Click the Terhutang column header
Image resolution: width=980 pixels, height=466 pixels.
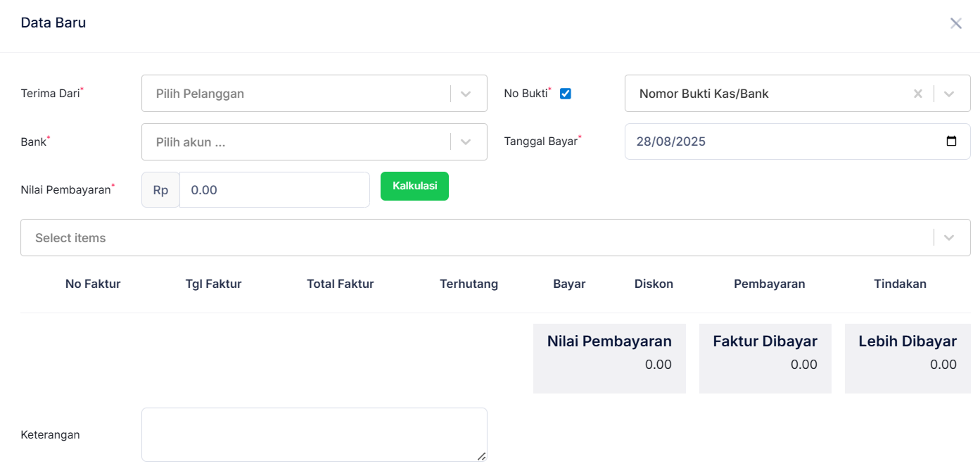469,284
